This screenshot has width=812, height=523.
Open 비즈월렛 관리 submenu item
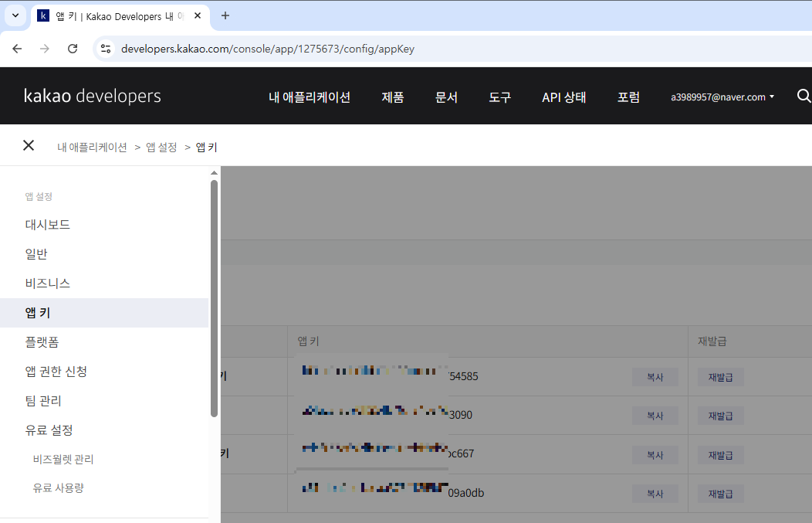point(63,459)
